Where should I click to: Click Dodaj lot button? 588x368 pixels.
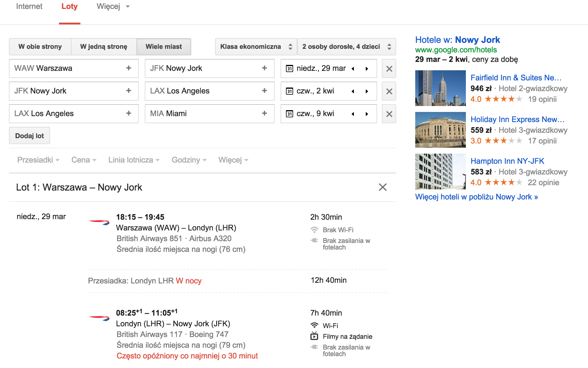[29, 136]
